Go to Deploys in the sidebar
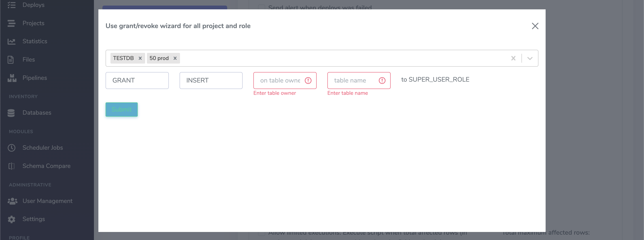644x240 pixels. click(x=33, y=5)
